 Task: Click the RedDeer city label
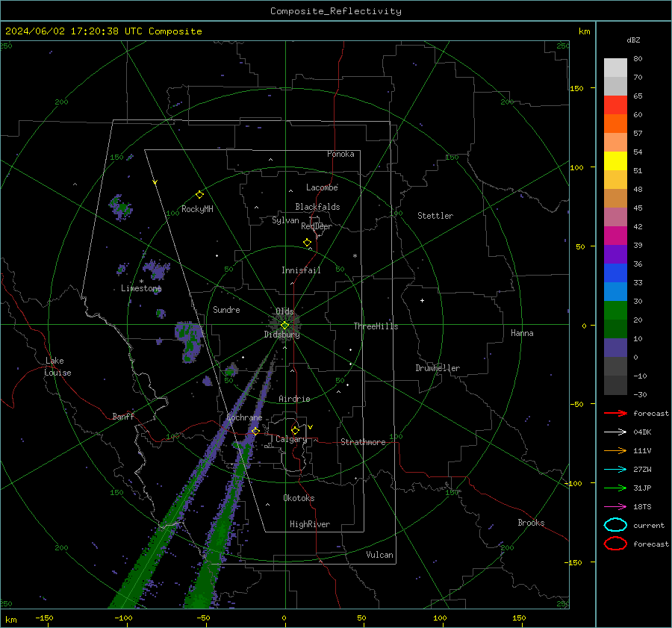pos(317,226)
